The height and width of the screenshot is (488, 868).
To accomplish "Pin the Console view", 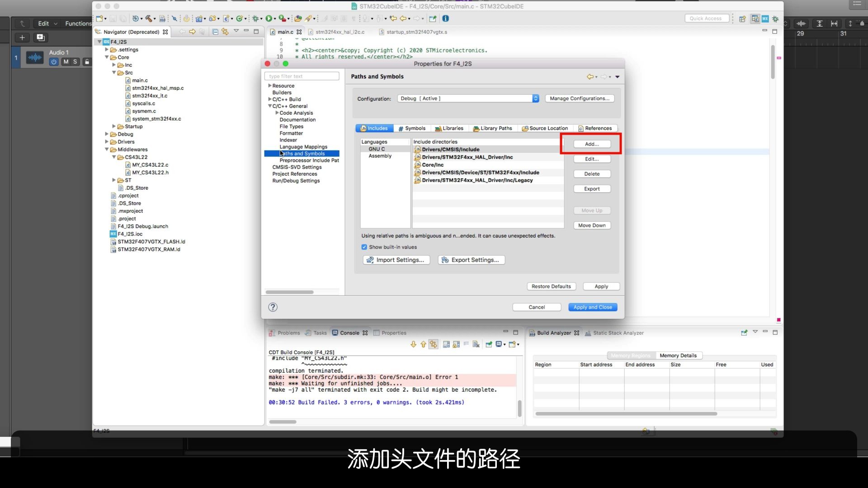I will pos(490,344).
